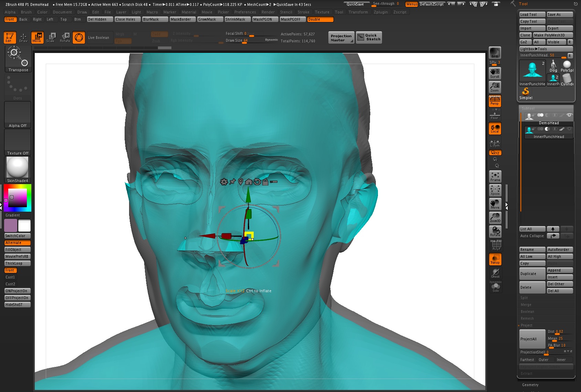Click the Move transform icon
Viewport: 581px width, 392px height.
37,37
